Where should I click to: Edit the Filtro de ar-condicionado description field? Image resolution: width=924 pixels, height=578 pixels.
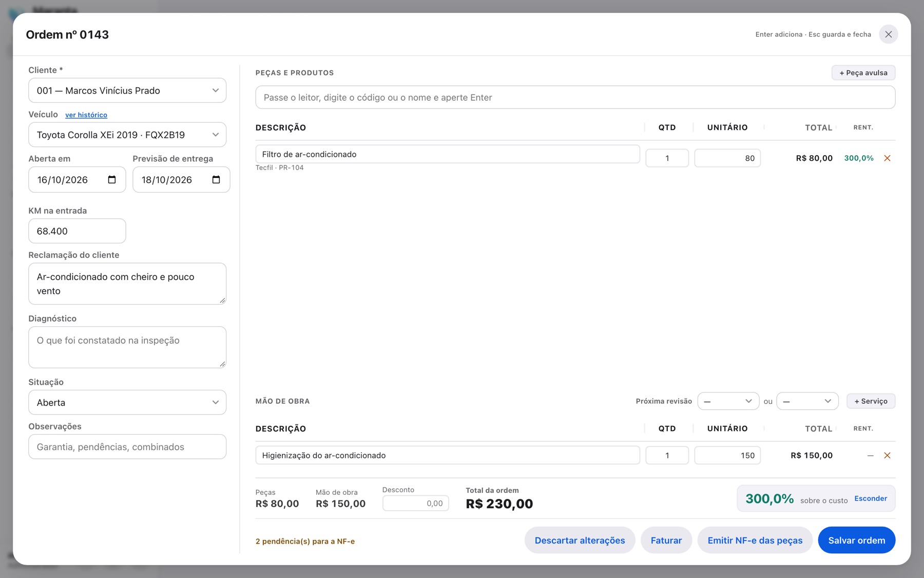click(x=448, y=154)
